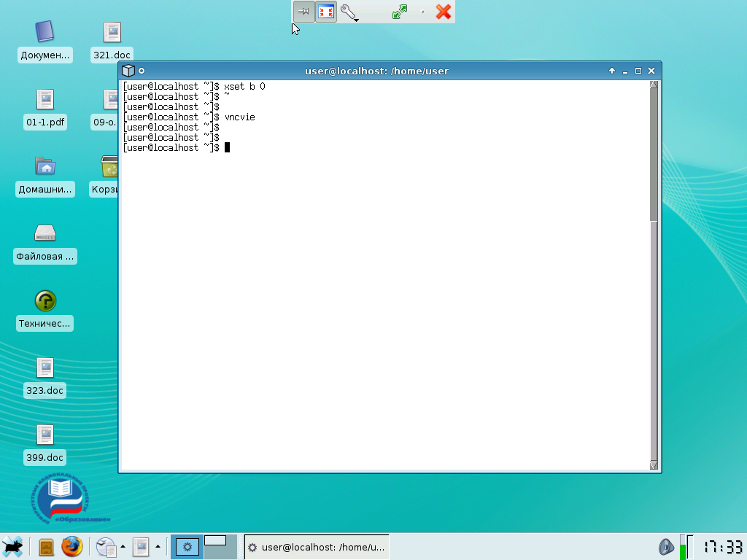Open the dropdown arrow beside the text editor launcher
Screen dimensions: 747x560
click(x=123, y=547)
